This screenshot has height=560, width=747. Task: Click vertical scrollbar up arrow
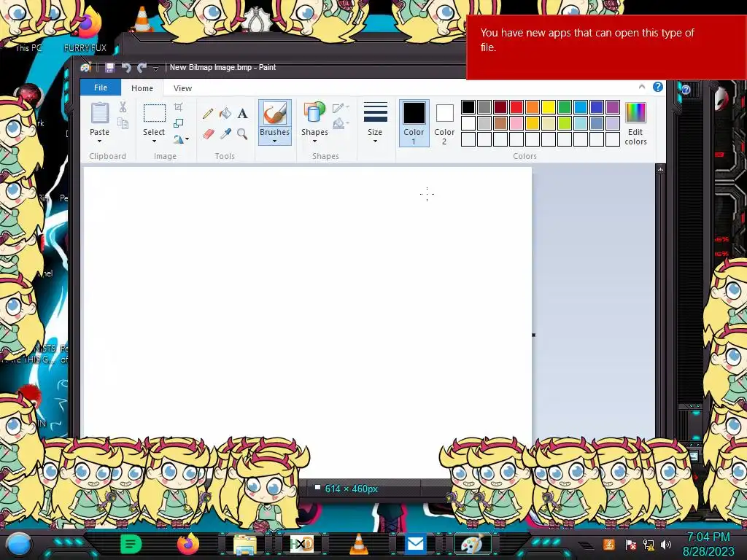660,169
